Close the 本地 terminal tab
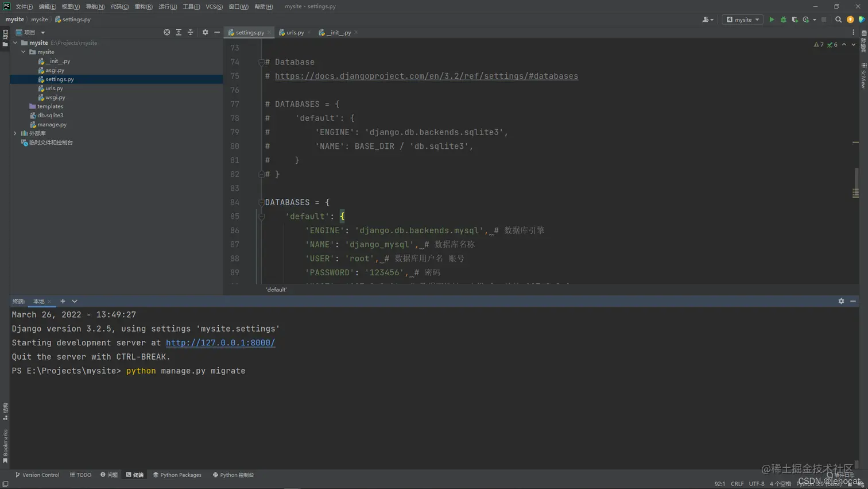Viewport: 868px width, 489px height. click(x=49, y=302)
